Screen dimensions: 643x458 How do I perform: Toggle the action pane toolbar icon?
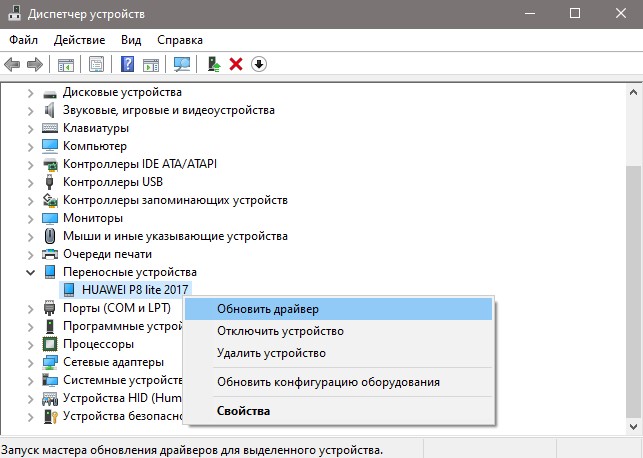[x=151, y=64]
